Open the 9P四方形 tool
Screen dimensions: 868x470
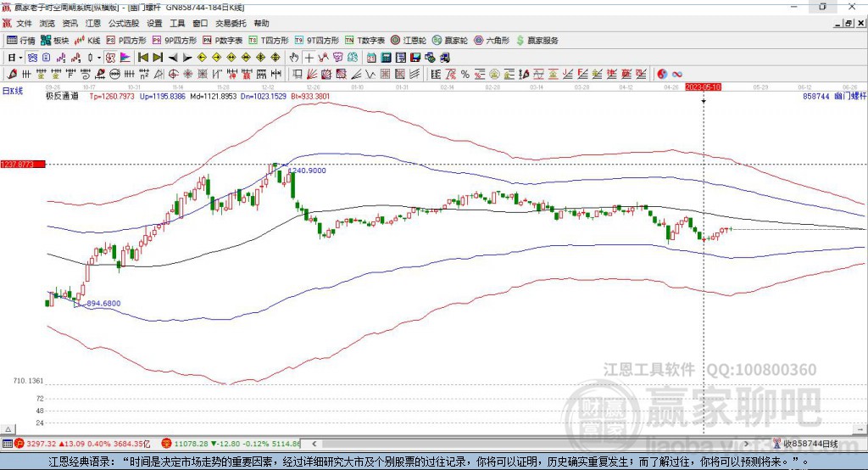pyautogui.click(x=175, y=41)
